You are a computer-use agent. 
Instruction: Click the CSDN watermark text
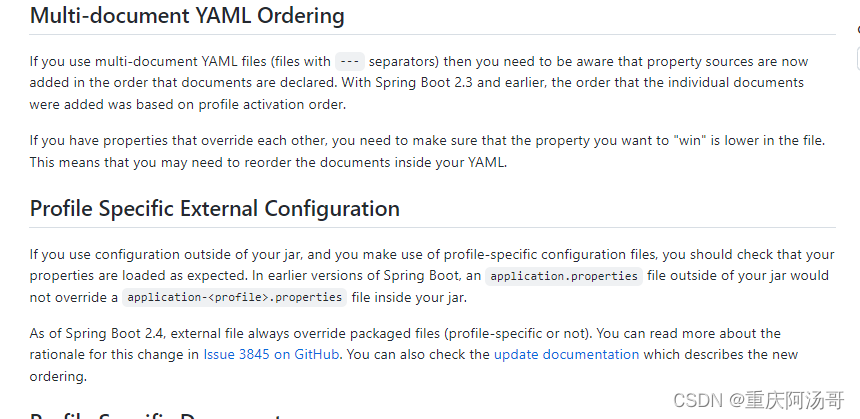click(x=698, y=400)
